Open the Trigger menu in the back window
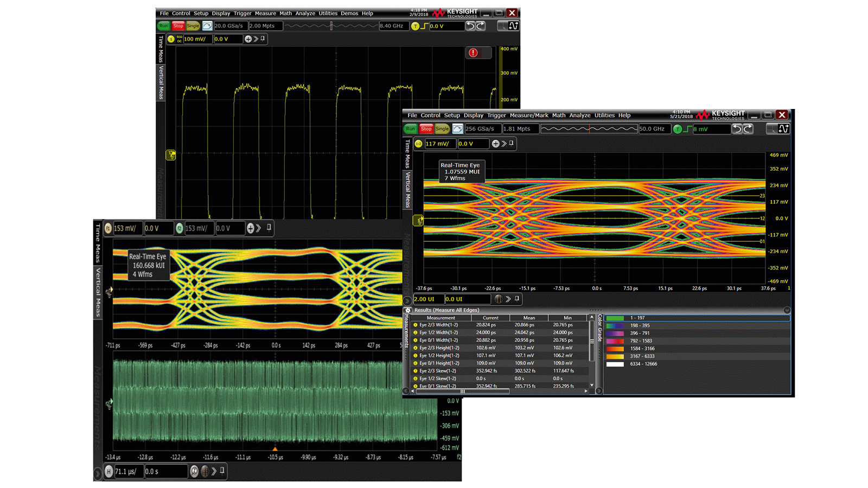 (242, 14)
